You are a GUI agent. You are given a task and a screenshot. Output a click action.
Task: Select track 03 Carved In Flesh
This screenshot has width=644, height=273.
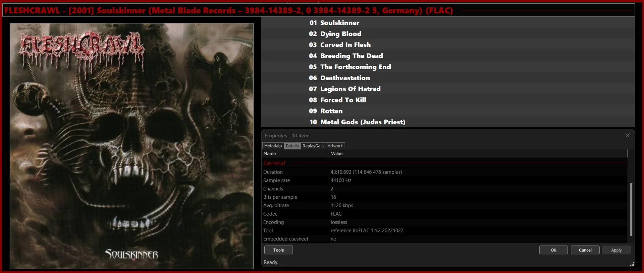pyautogui.click(x=448, y=45)
